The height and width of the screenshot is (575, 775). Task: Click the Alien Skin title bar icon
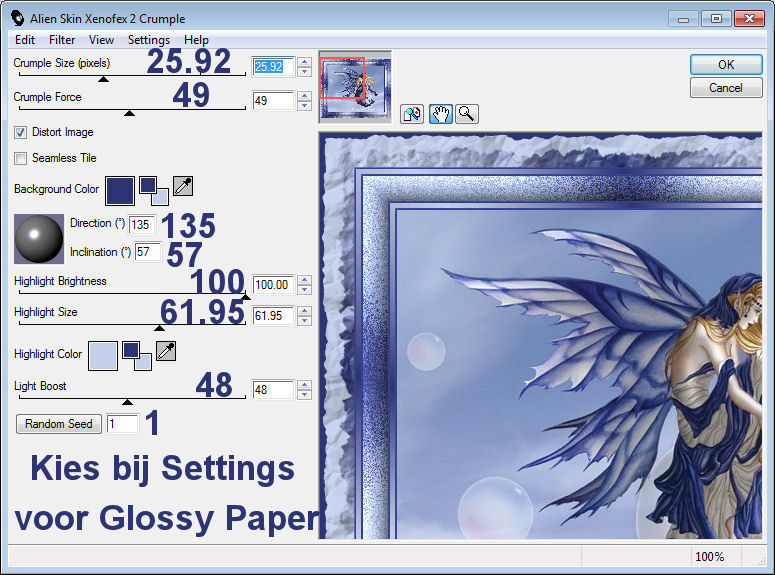17,18
